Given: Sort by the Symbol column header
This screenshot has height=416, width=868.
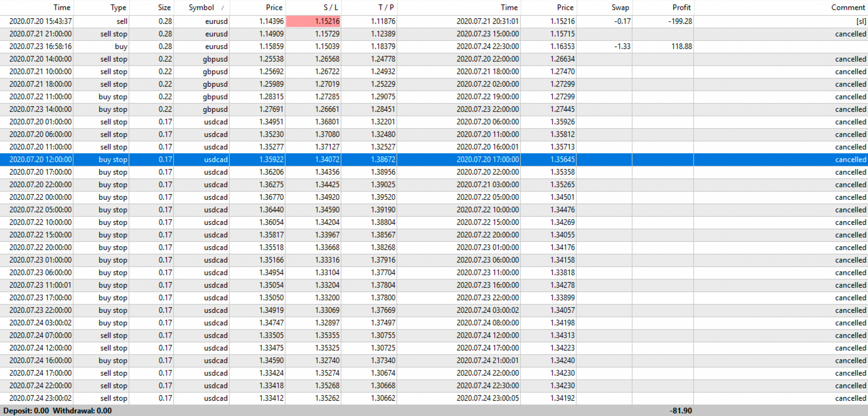Looking at the screenshot, I should tap(201, 8).
